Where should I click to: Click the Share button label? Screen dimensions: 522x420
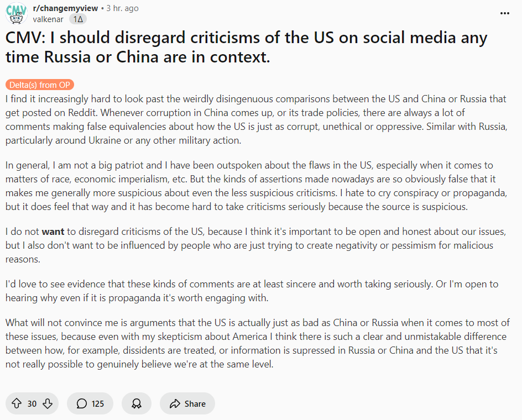click(195, 403)
